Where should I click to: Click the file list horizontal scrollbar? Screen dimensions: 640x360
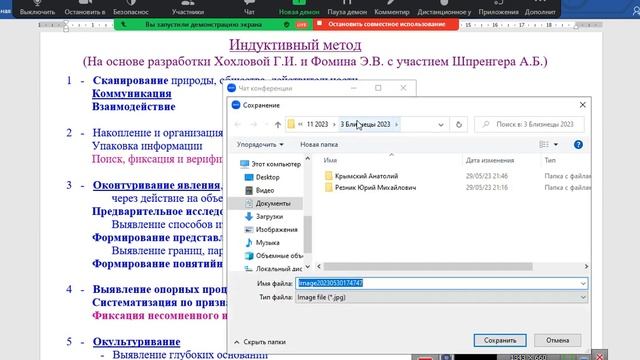coord(428,267)
